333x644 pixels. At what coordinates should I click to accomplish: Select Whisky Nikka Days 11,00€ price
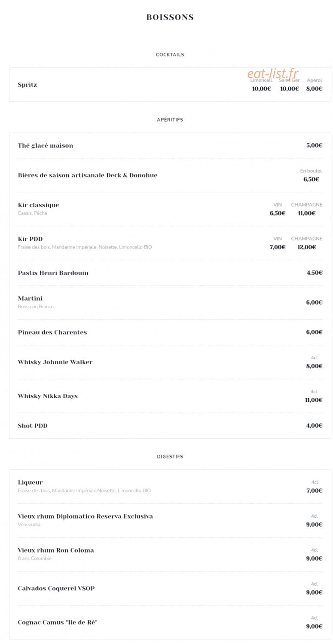pyautogui.click(x=314, y=400)
